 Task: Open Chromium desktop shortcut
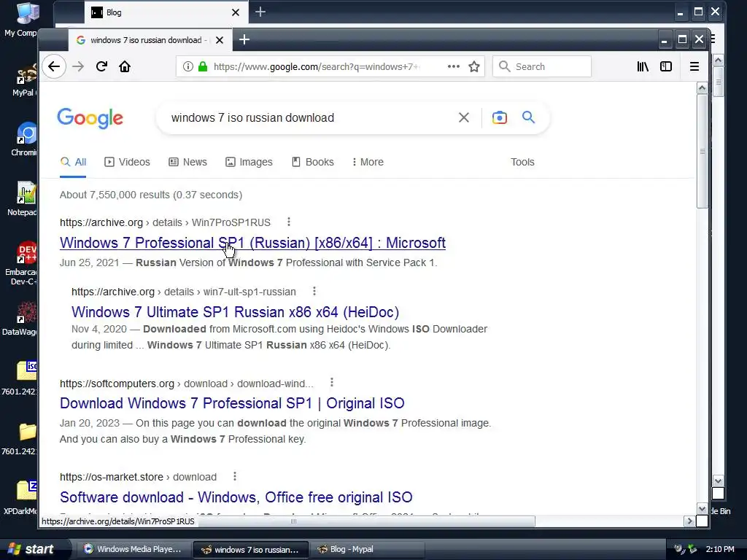[x=24, y=139]
